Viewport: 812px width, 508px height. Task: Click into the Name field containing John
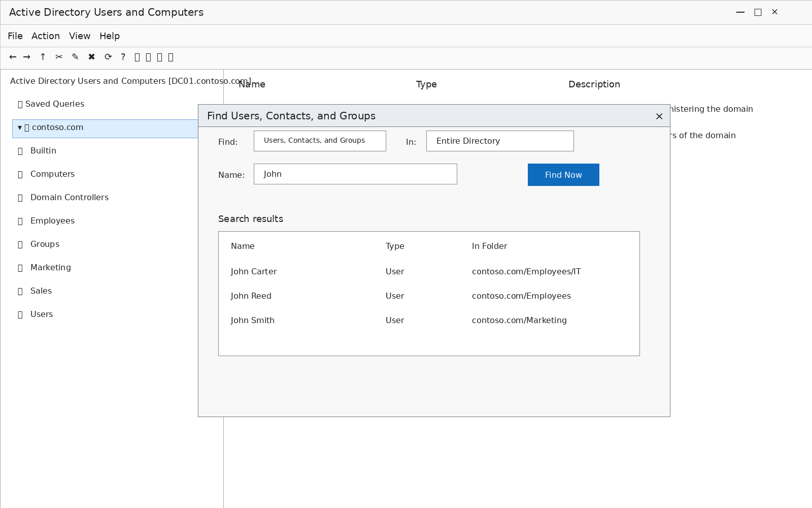(x=355, y=174)
